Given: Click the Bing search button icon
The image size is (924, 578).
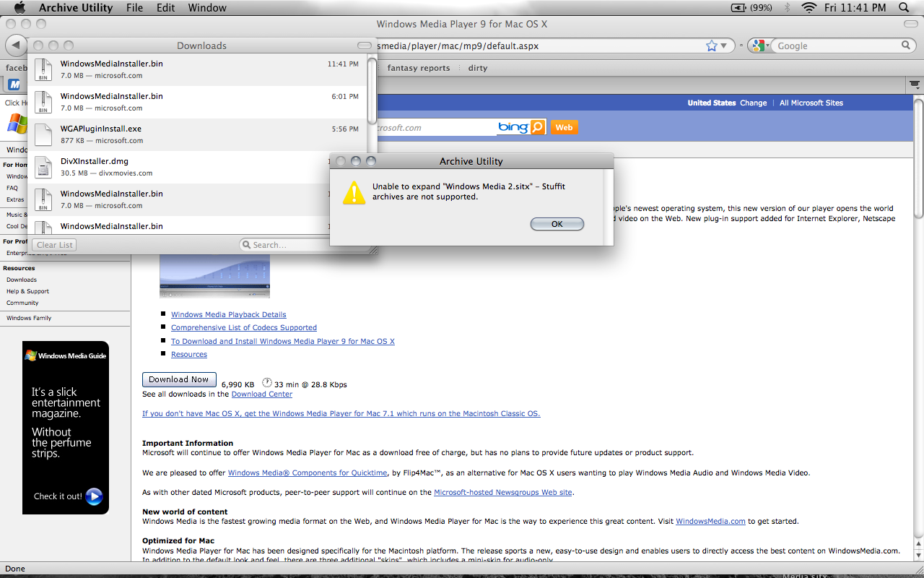Looking at the screenshot, I should pos(538,127).
